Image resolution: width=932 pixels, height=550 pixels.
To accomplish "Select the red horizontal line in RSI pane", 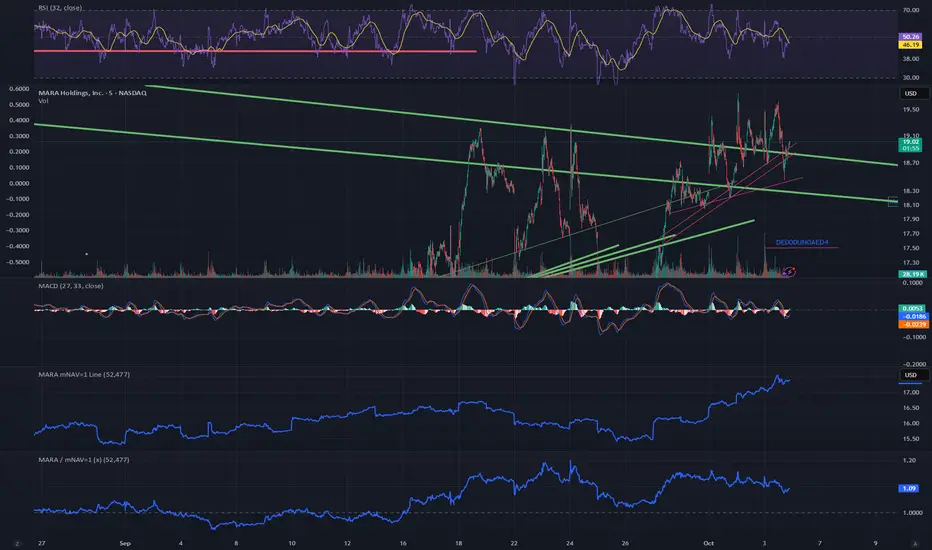I will 255,51.
